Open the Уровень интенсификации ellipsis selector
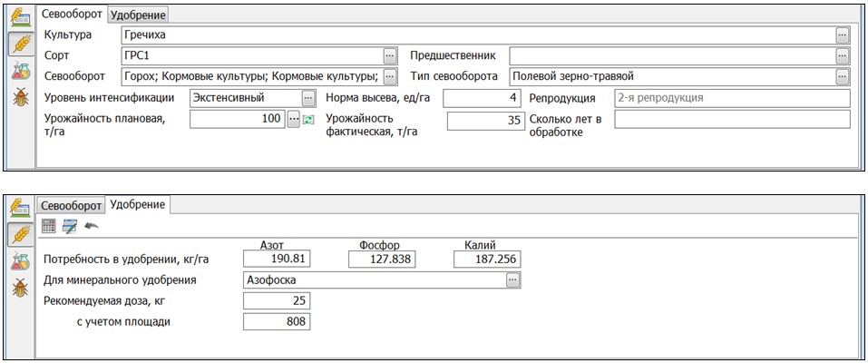 click(308, 98)
